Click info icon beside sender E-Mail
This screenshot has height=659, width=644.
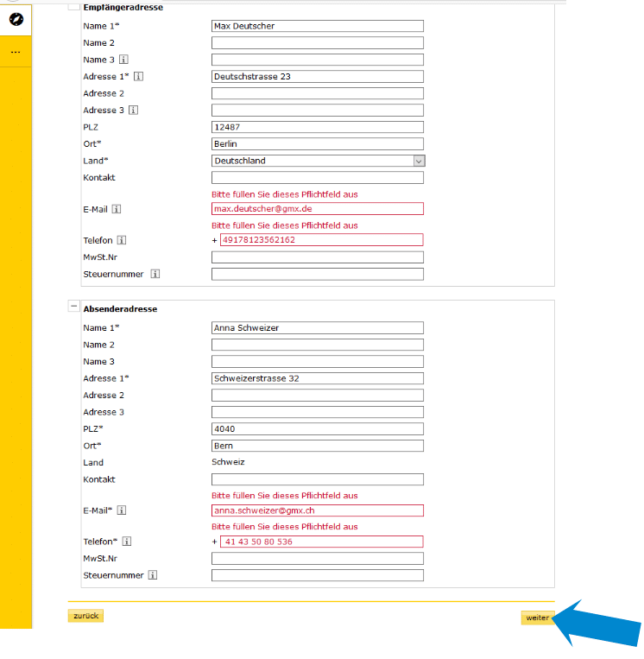tap(122, 510)
